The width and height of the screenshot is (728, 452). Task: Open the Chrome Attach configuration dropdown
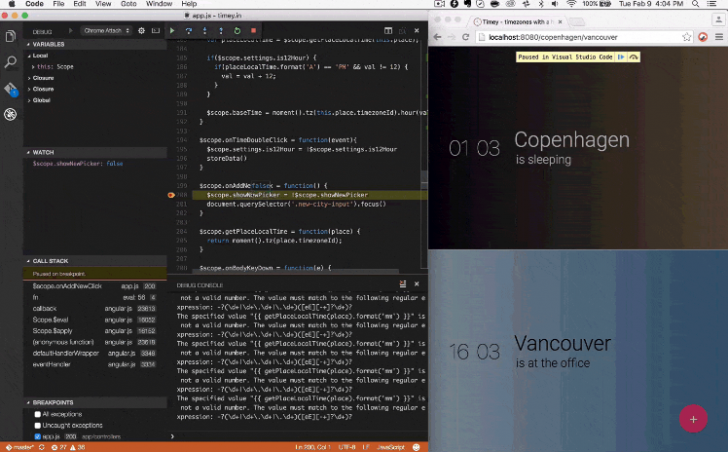point(106,31)
